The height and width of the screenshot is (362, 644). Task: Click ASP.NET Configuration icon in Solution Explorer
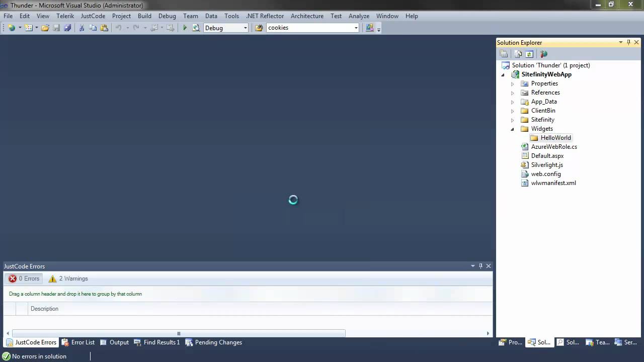point(543,54)
